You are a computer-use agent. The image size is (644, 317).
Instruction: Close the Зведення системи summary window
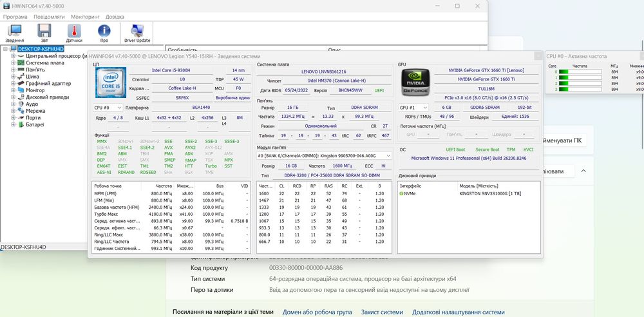pyautogui.click(x=538, y=56)
